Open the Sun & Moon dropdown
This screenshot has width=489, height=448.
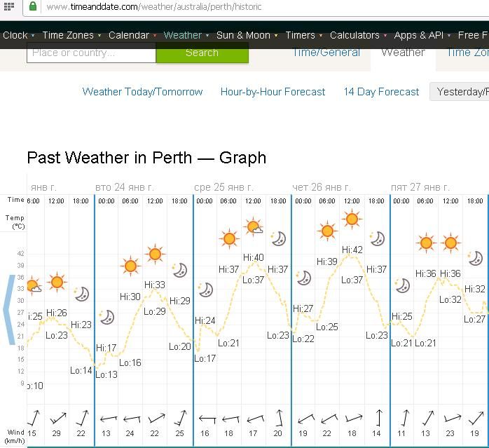point(243,35)
